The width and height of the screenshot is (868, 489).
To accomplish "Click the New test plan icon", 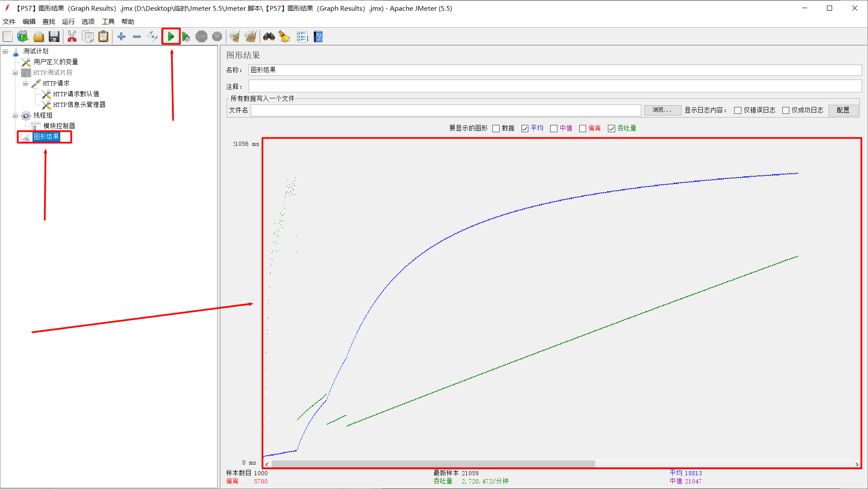I will point(8,37).
